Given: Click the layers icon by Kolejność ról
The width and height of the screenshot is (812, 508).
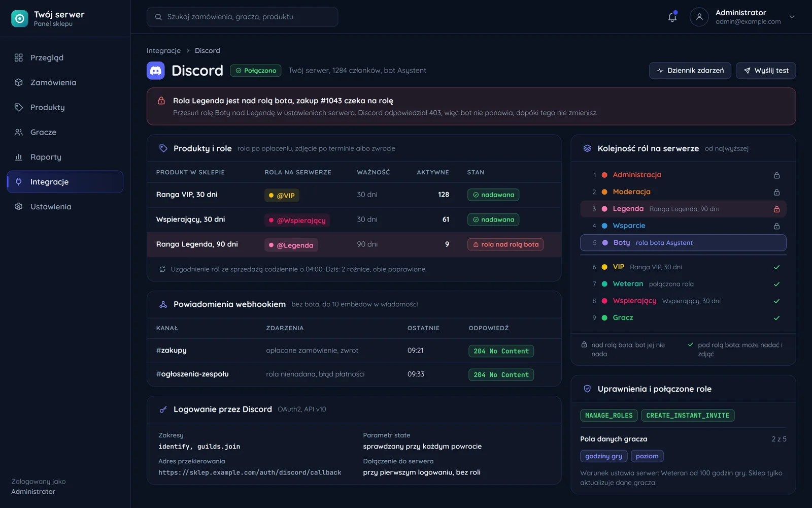Looking at the screenshot, I should coord(587,148).
